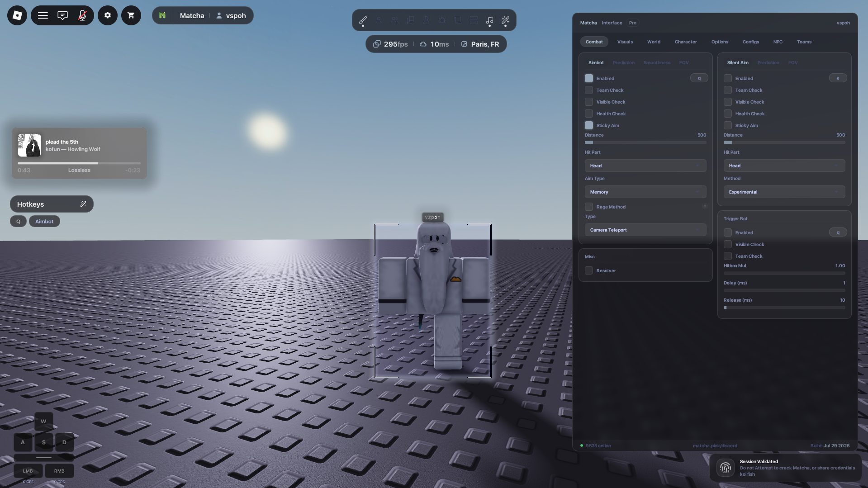Toggle the Aimbot Enabled checkbox
Viewport: 868px width, 488px height.
click(x=588, y=78)
